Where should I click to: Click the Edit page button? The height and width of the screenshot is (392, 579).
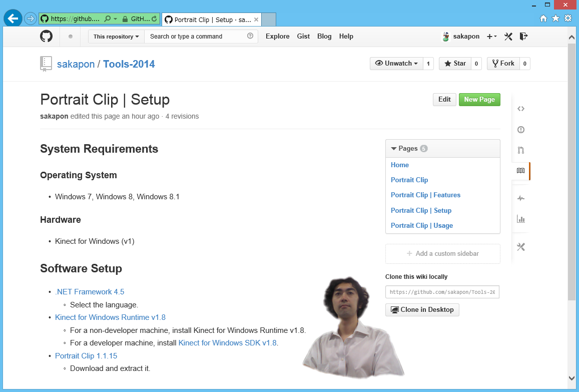click(x=444, y=100)
